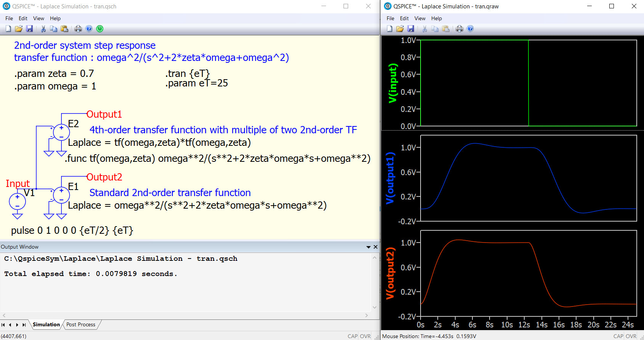Click Open folder icon in tran.qraw toolbar

tap(400, 29)
